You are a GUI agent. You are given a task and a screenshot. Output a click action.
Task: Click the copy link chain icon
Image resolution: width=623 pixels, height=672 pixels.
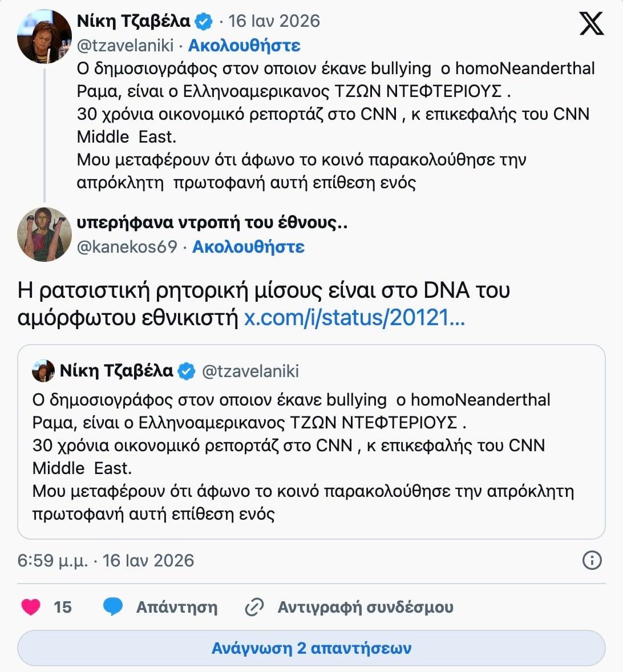pos(254,607)
